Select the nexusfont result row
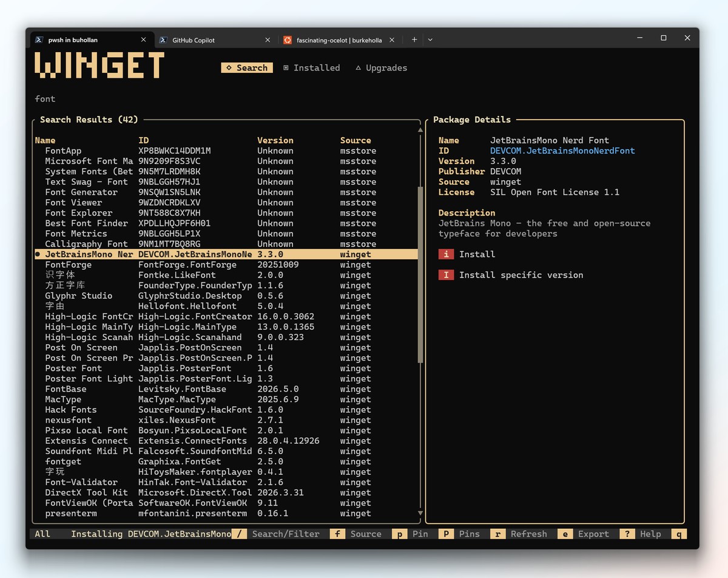 (226, 420)
